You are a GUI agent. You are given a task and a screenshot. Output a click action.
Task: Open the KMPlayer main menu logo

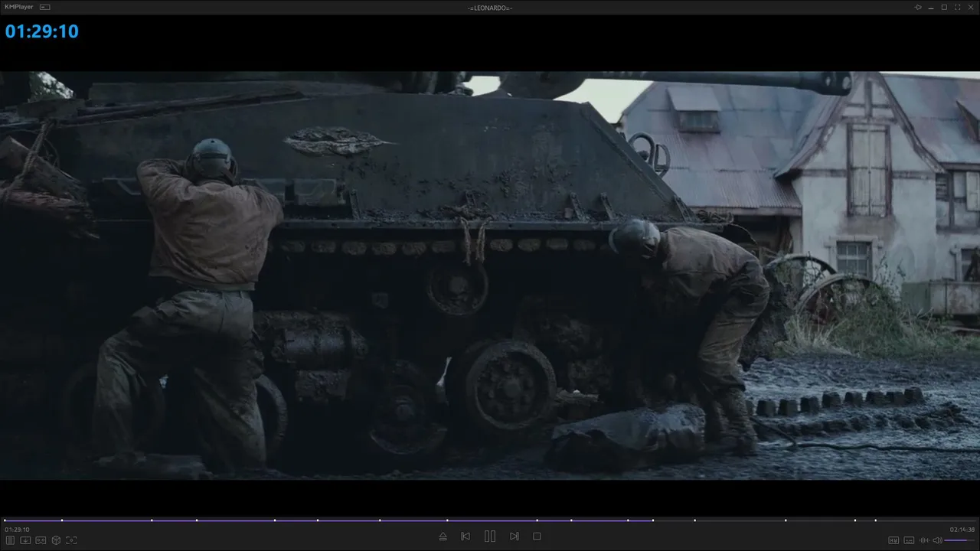[x=19, y=7]
